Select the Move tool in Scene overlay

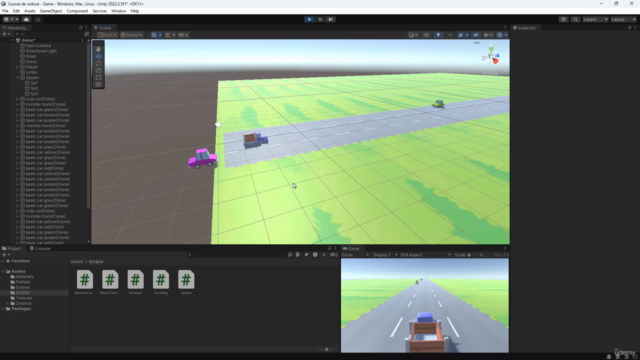(x=98, y=56)
